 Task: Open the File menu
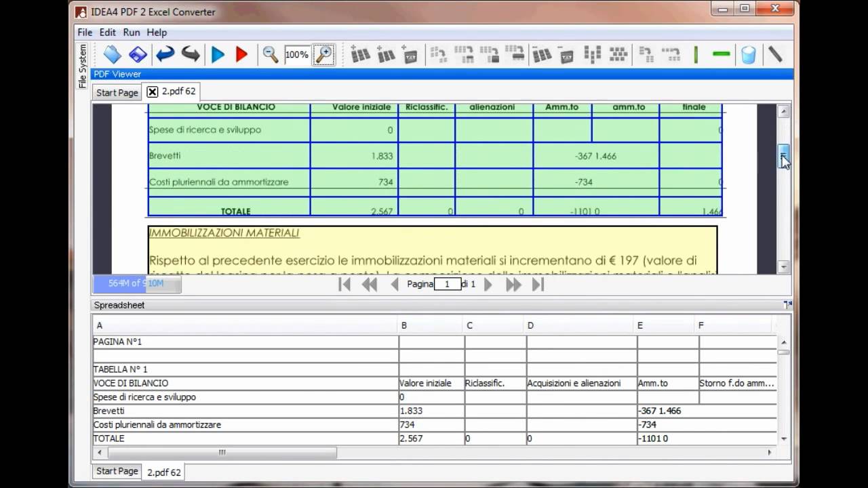click(85, 32)
